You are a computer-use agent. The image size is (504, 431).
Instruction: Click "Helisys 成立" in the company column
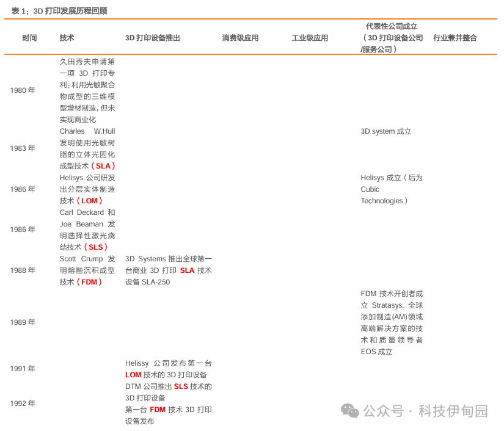(x=381, y=178)
